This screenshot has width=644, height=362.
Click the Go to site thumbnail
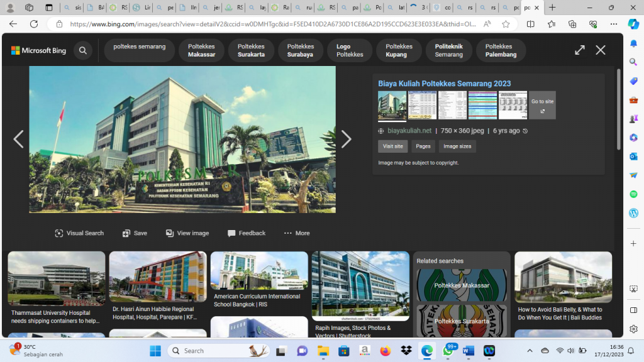[542, 105]
